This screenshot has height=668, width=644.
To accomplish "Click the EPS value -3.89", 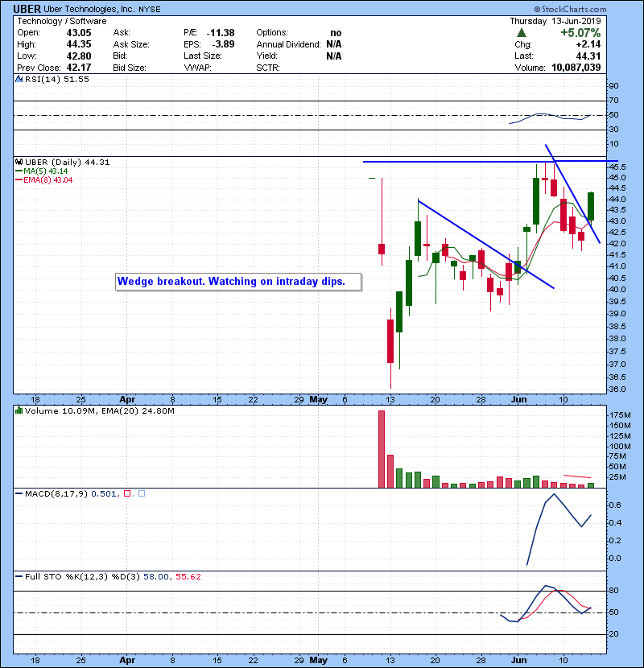I will coord(223,44).
